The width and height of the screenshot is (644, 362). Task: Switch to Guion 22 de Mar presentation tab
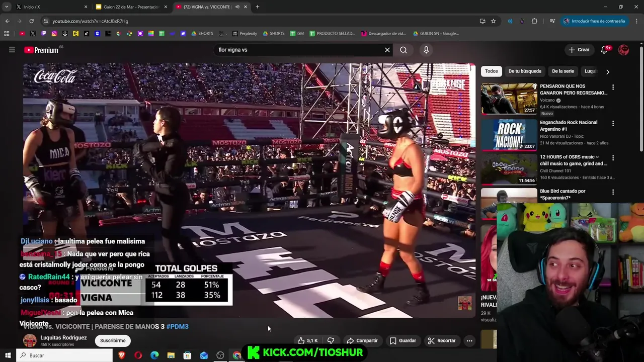point(131,7)
